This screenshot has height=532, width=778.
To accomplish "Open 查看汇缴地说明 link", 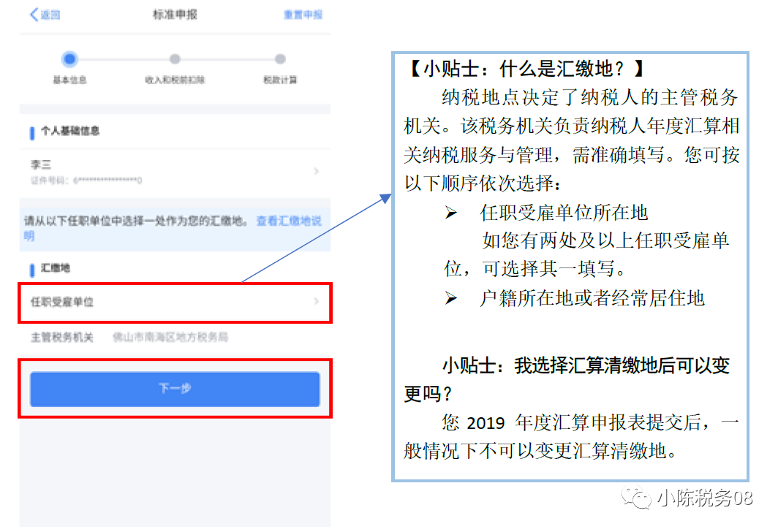I will point(174,228).
